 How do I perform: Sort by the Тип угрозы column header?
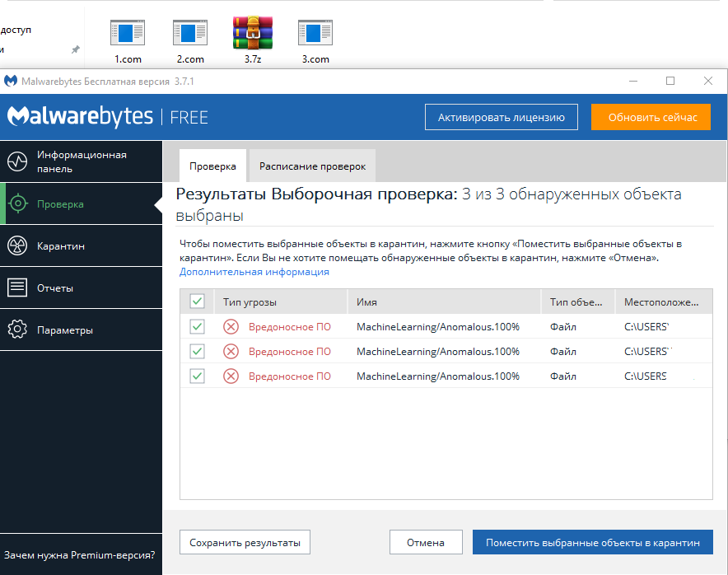(281, 302)
